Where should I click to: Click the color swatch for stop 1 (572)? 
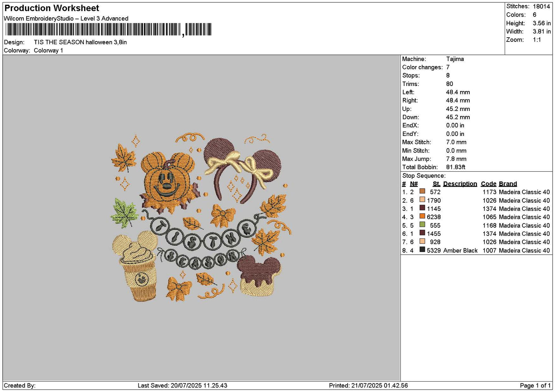[422, 191]
